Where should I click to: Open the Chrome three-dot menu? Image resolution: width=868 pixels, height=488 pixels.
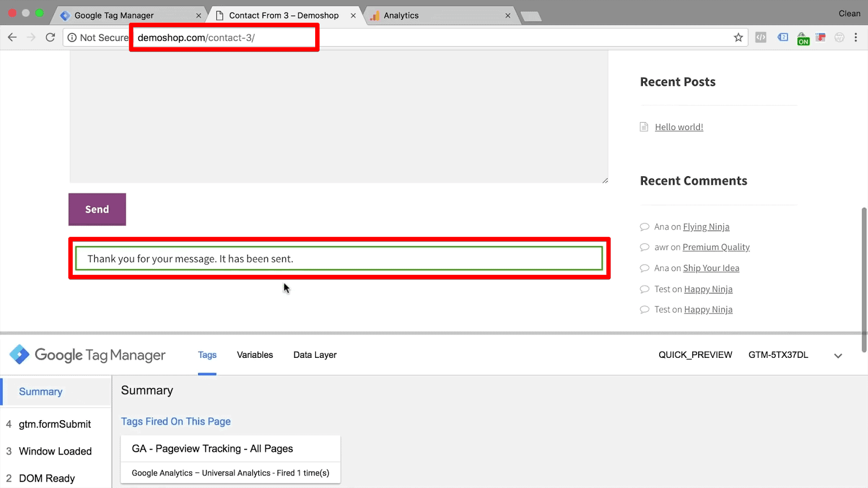[856, 37]
